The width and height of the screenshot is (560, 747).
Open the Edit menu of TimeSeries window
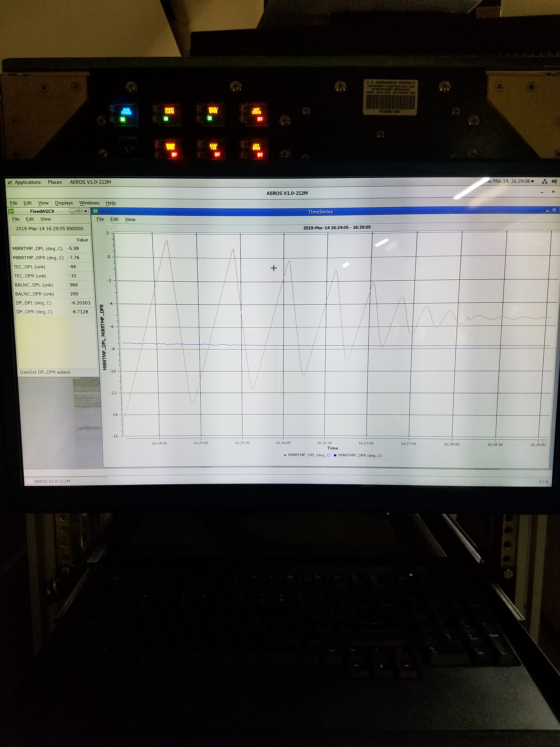pos(114,220)
